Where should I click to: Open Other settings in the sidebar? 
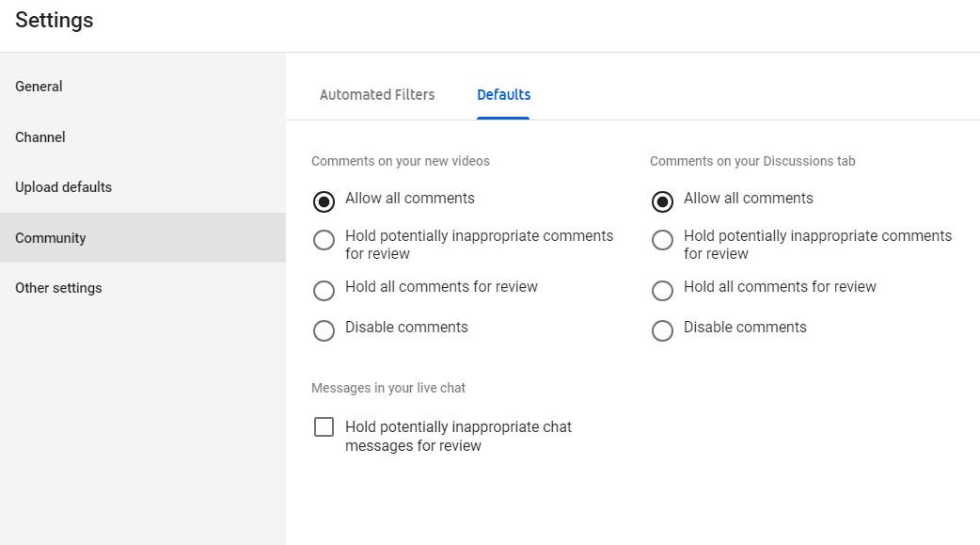58,288
